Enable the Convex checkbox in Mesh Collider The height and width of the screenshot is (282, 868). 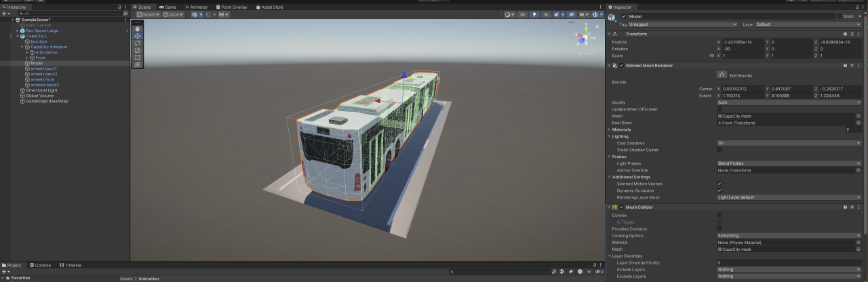point(719,216)
